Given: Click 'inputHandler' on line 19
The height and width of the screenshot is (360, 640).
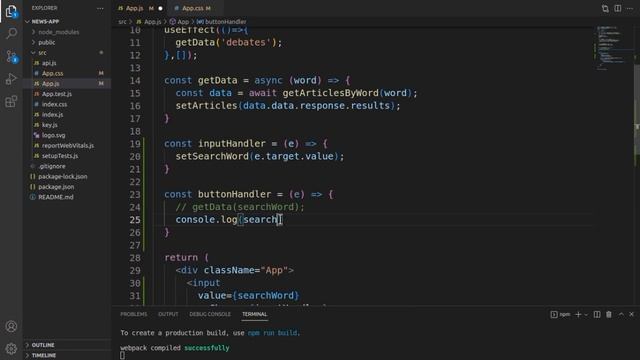Looking at the screenshot, I should point(231,144).
